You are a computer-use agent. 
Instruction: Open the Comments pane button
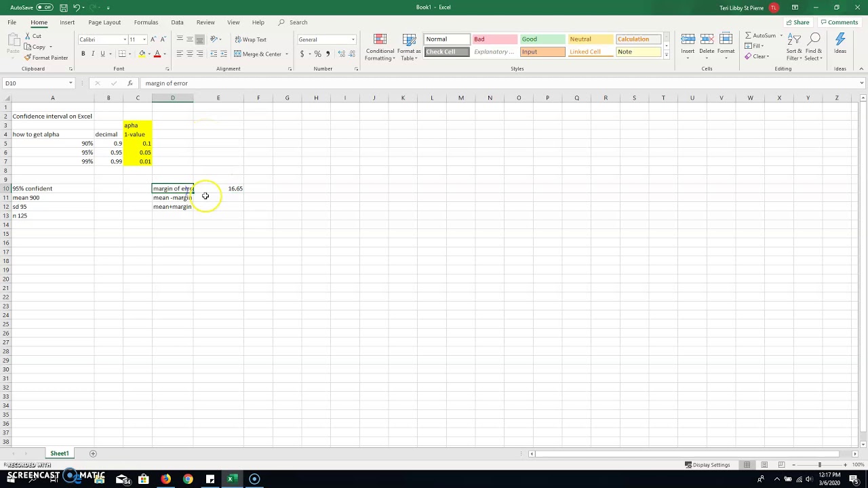click(839, 22)
